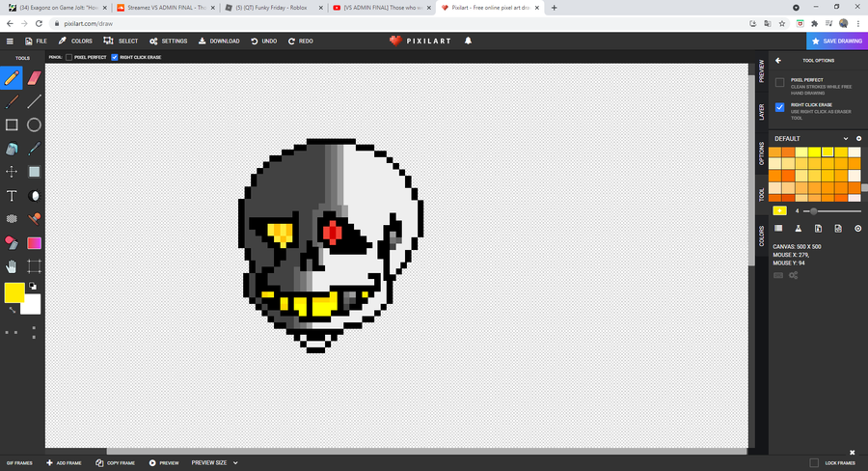Open the Preview Size dropdown
868x471 pixels.
214,462
